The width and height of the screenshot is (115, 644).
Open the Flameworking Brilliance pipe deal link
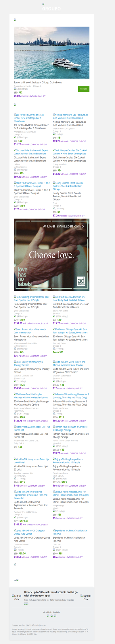(32, 298)
